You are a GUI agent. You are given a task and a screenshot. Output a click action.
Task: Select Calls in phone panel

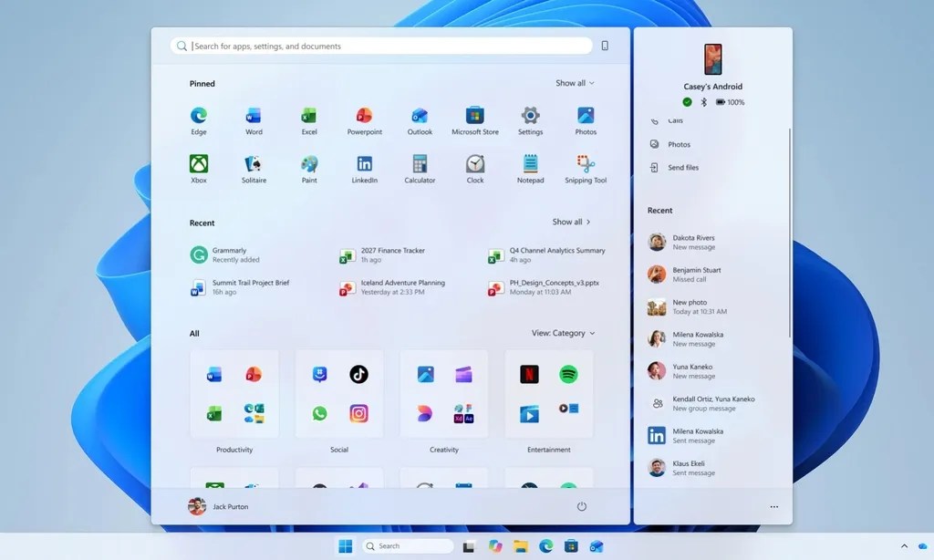pyautogui.click(x=667, y=121)
